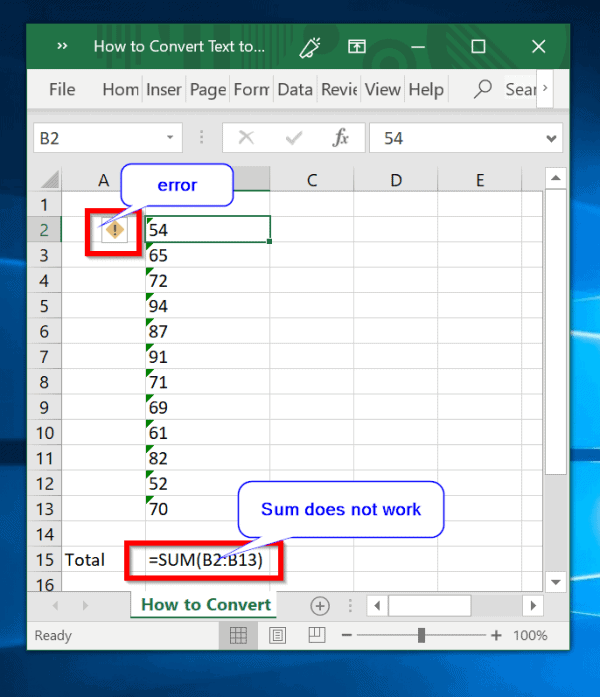600x697 pixels.
Task: Click the vertical scrollbar thumb
Action: [x=555, y=332]
